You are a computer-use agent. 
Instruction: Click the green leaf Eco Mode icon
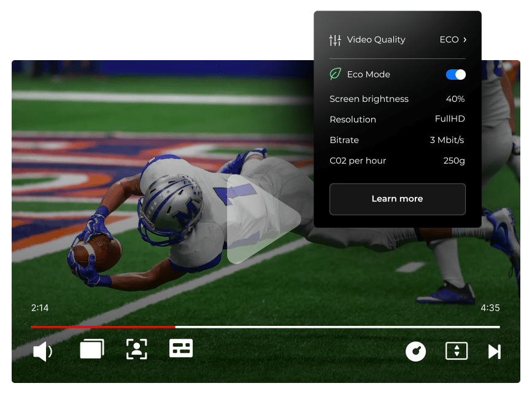[335, 74]
